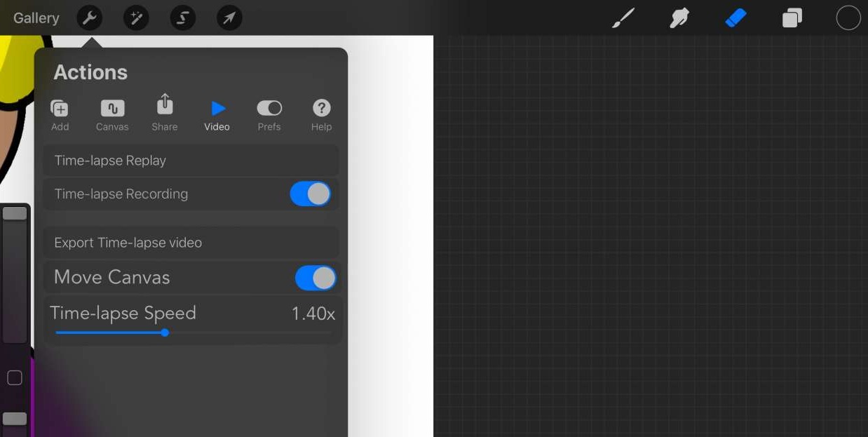This screenshot has width=868, height=437.
Task: Open the Adjustments magic wand icon
Action: pos(136,18)
